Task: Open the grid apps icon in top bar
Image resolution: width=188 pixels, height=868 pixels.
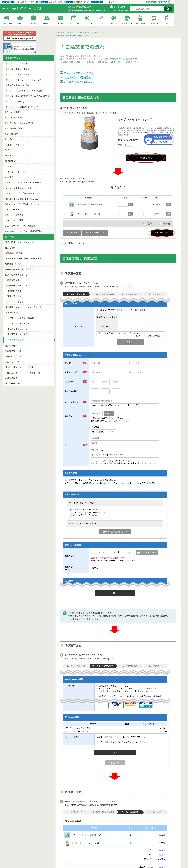Action: point(142,2)
